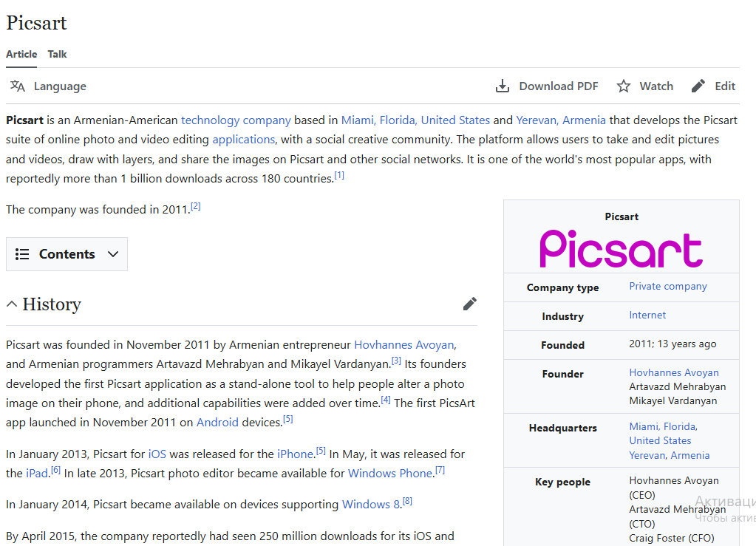Screen dimensions: 756x546
Task: Click the Picsart infobox caption title
Action: 622,217
